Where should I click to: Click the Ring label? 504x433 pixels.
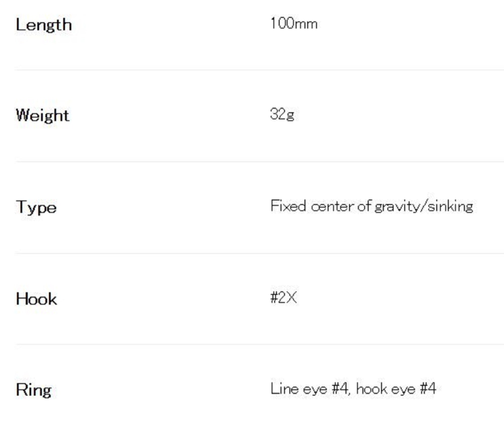[x=34, y=390]
